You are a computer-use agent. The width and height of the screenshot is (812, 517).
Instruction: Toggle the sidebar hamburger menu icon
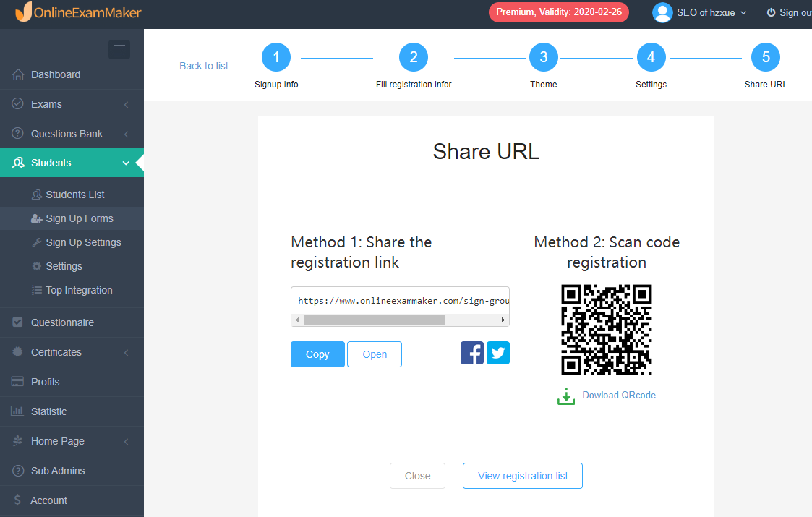[119, 49]
